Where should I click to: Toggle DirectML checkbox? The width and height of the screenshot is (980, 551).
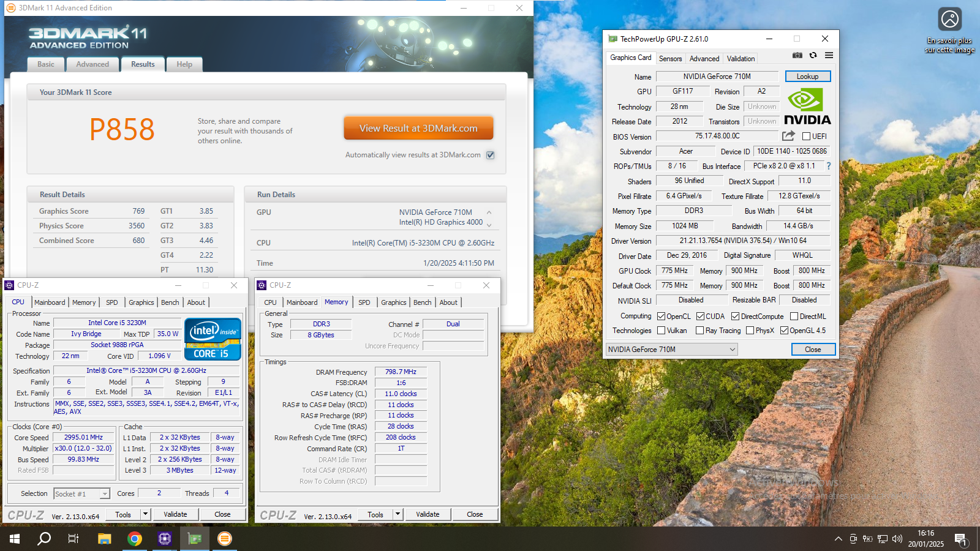pos(794,317)
